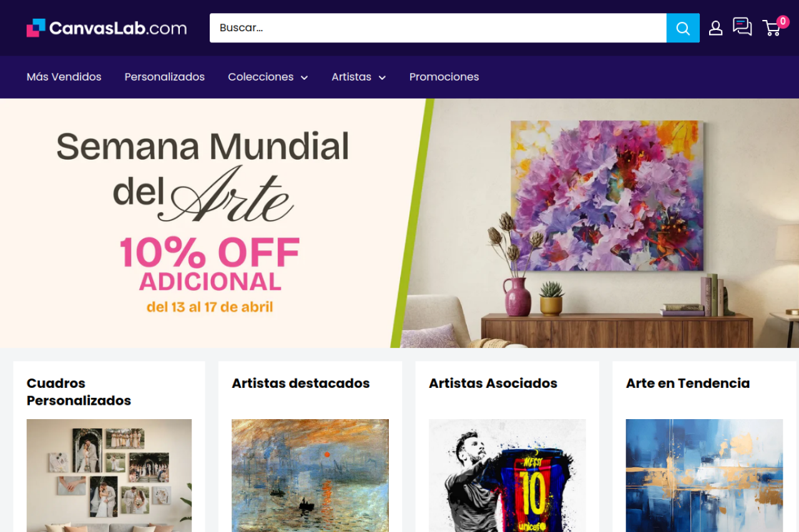799x532 pixels.
Task: Open the shopping cart icon
Action: tap(774, 27)
